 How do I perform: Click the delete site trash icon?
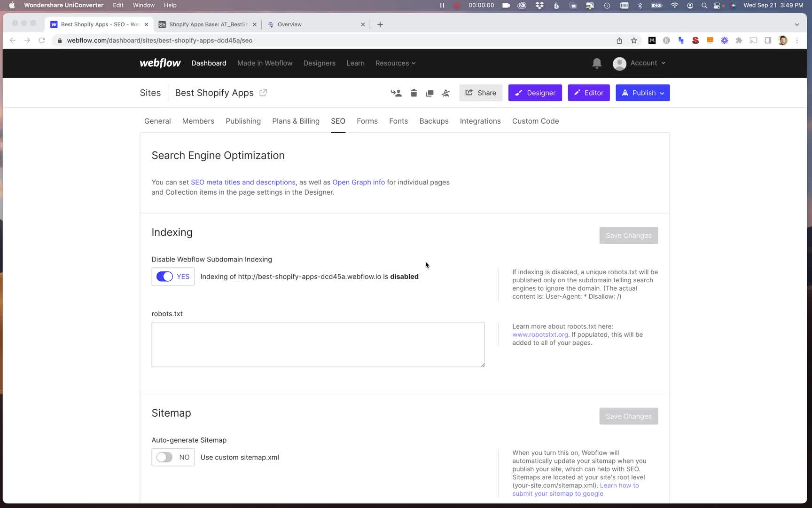[x=414, y=93]
